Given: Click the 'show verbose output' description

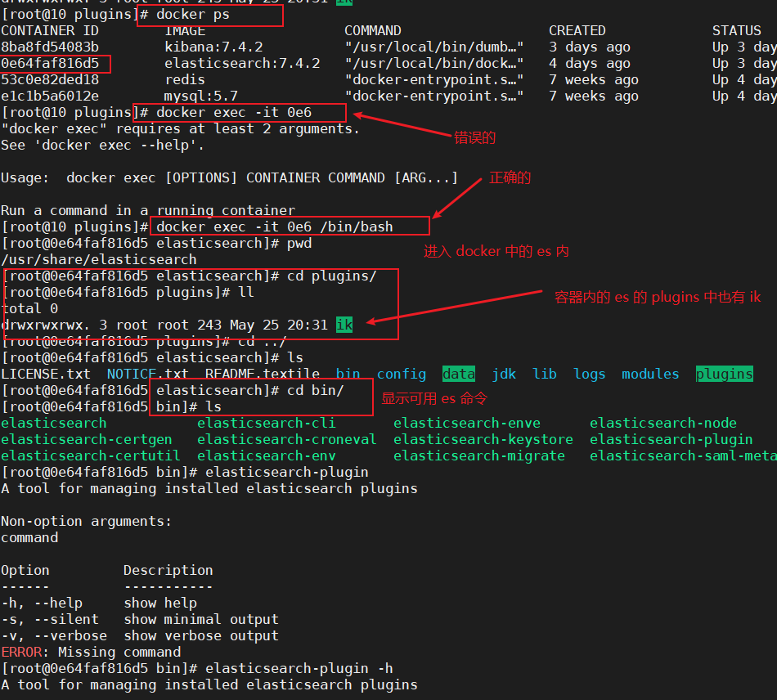Looking at the screenshot, I should tap(201, 635).
